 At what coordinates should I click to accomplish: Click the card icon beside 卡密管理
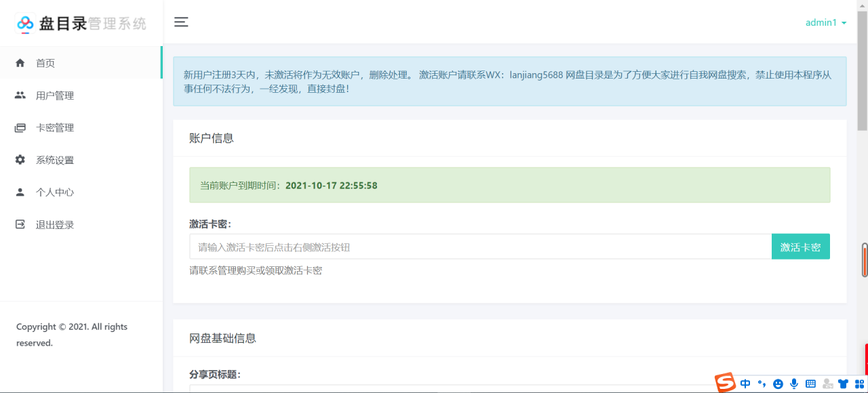tap(20, 127)
